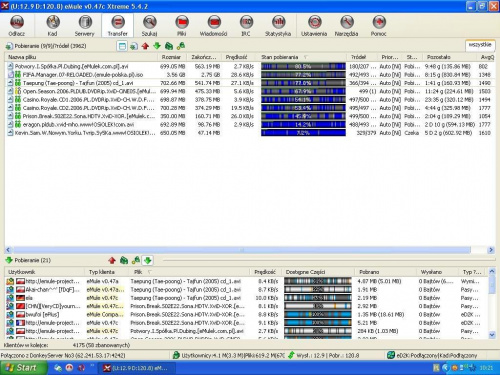Open the Pliki shared files section
Viewport: 500px width, 375px height.
(x=182, y=26)
